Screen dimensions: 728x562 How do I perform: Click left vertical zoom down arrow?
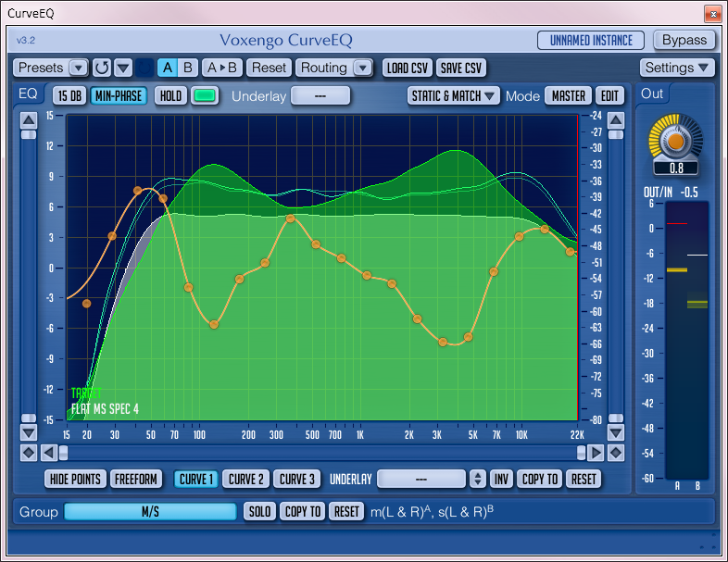(x=29, y=433)
